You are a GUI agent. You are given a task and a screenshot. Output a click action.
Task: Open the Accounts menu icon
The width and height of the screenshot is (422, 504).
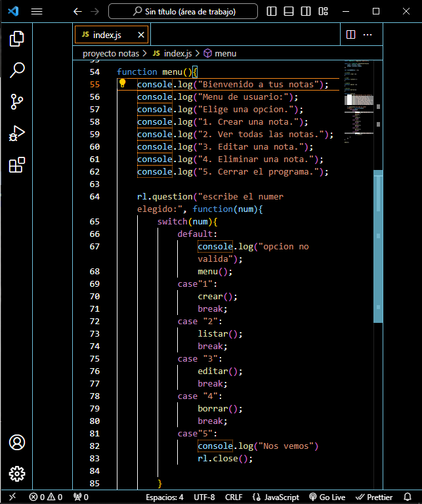pos(16,442)
